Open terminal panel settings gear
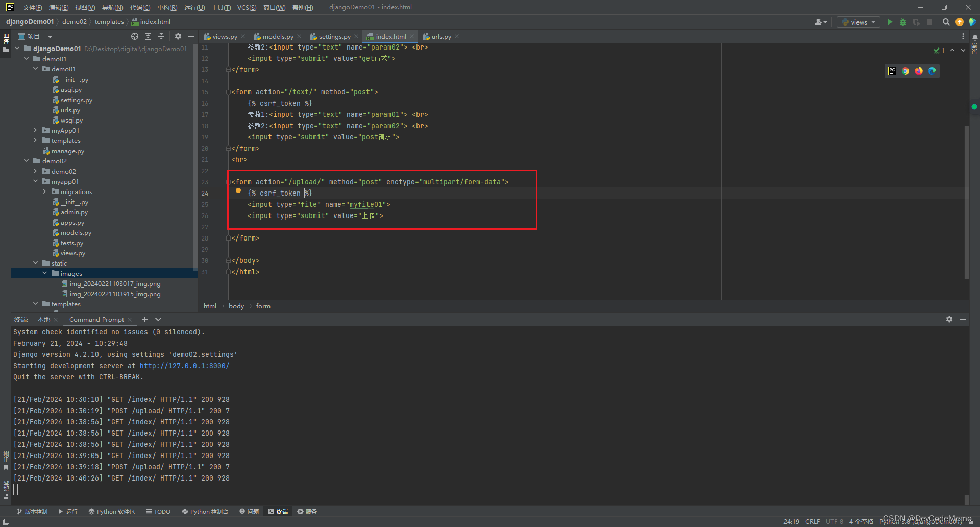Image resolution: width=980 pixels, height=527 pixels. tap(949, 319)
